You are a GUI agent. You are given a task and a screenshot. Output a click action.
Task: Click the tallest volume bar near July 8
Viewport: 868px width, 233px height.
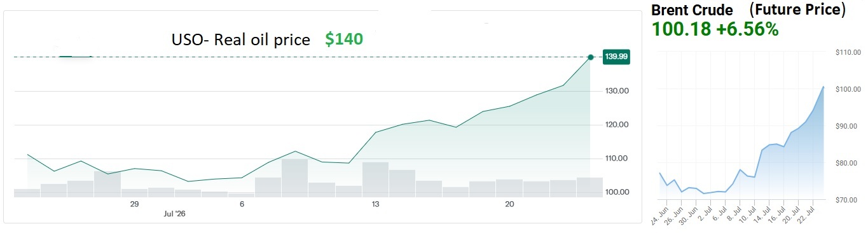point(295,178)
